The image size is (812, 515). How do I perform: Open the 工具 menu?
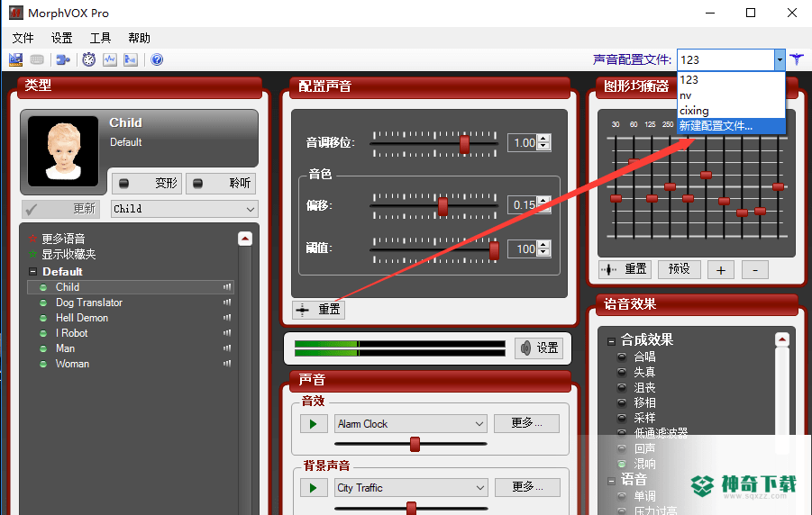click(x=100, y=39)
